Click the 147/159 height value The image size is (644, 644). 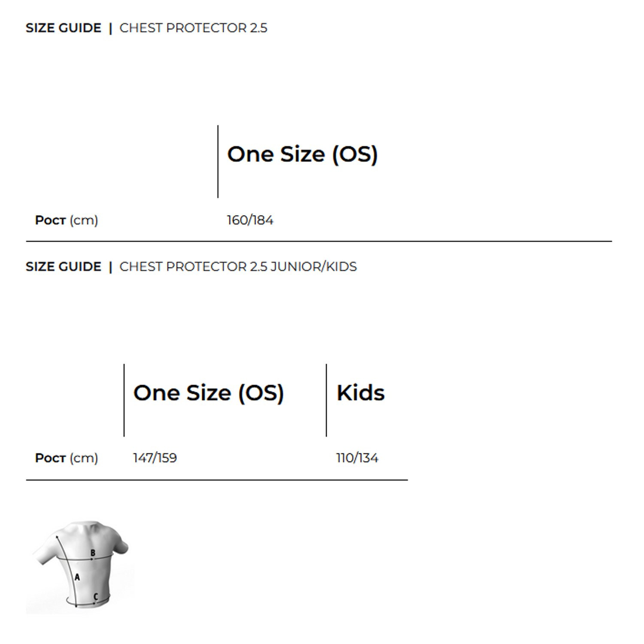click(x=155, y=458)
